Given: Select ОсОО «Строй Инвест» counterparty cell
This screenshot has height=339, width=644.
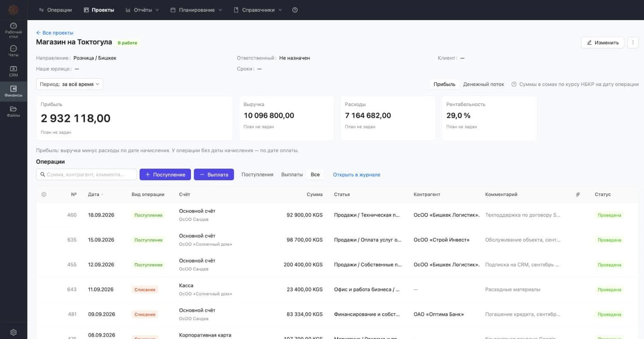Looking at the screenshot, I should tap(441, 240).
